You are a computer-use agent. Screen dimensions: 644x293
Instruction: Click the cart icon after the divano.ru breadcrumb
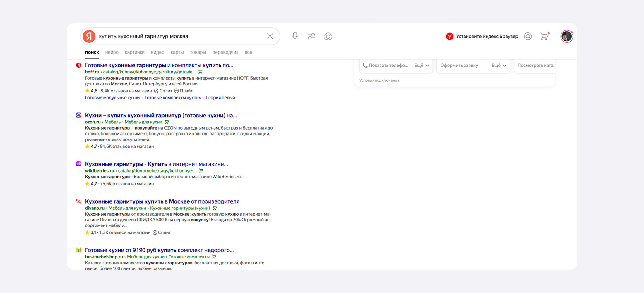tap(215, 208)
